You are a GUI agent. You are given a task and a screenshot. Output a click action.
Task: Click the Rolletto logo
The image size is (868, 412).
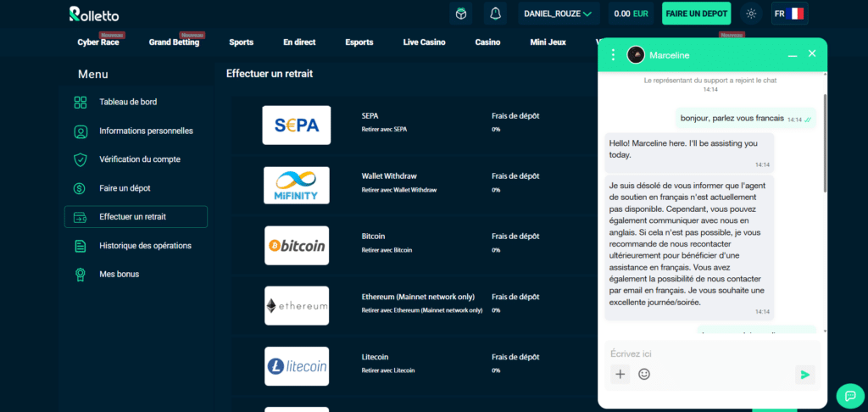pyautogui.click(x=93, y=14)
